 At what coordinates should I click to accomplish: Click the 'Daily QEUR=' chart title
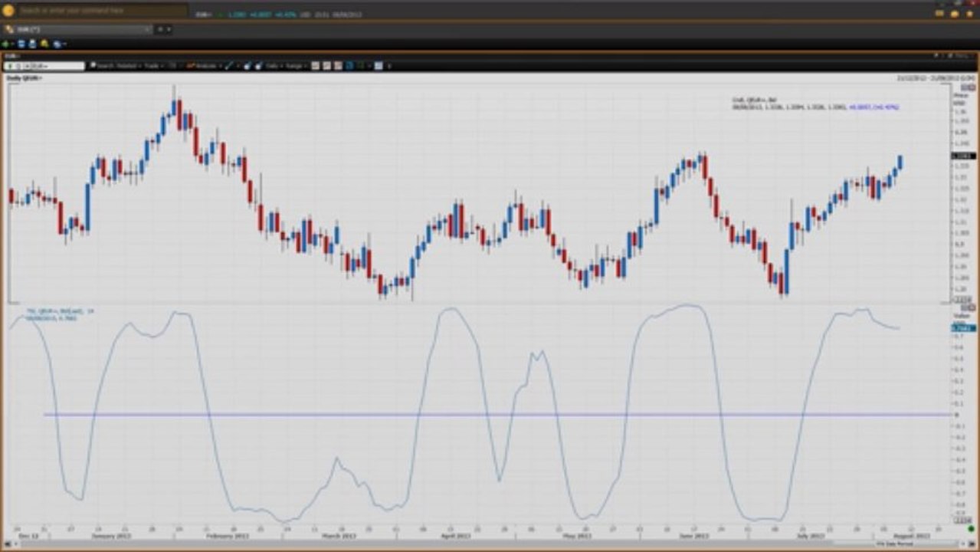point(25,78)
